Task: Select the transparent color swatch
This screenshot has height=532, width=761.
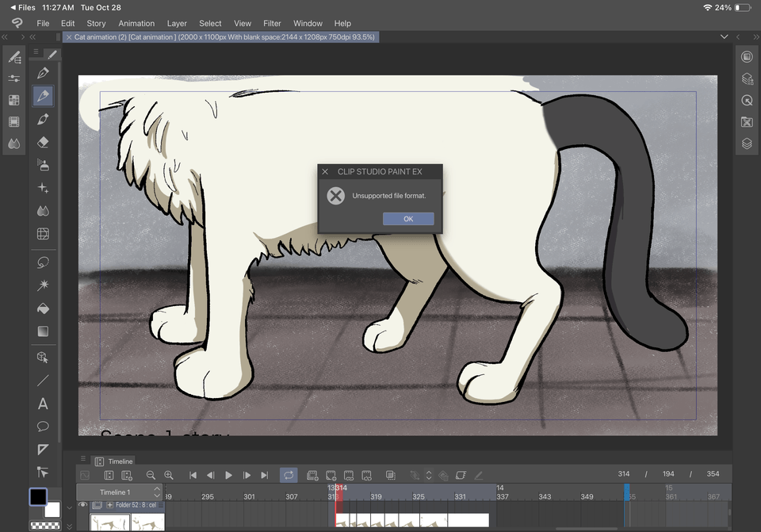Action: [x=45, y=526]
